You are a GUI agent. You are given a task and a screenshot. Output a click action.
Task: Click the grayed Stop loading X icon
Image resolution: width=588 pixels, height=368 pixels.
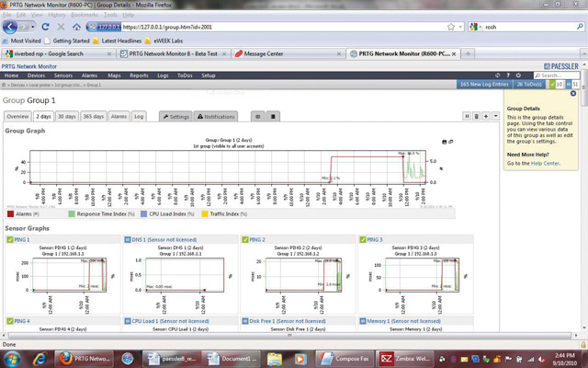61,27
